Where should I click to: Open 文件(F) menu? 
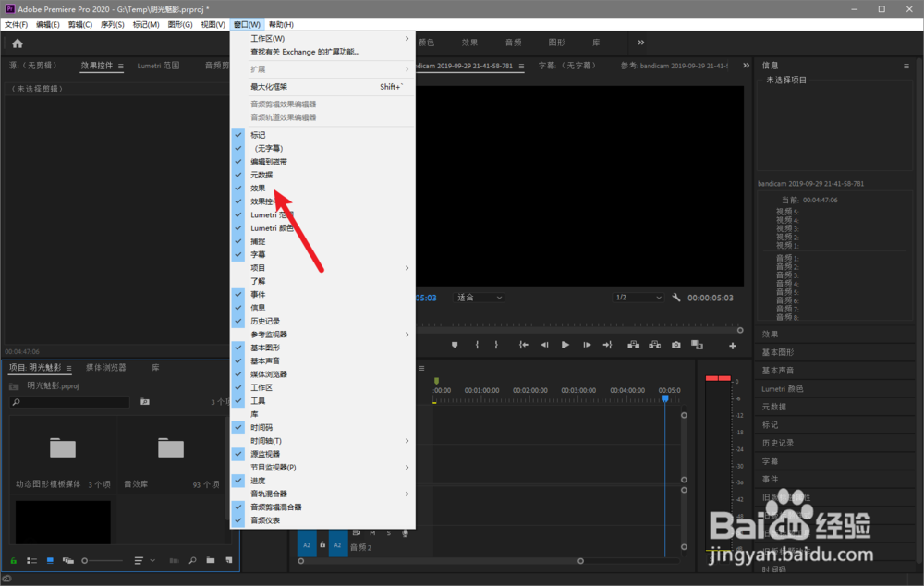[16, 24]
